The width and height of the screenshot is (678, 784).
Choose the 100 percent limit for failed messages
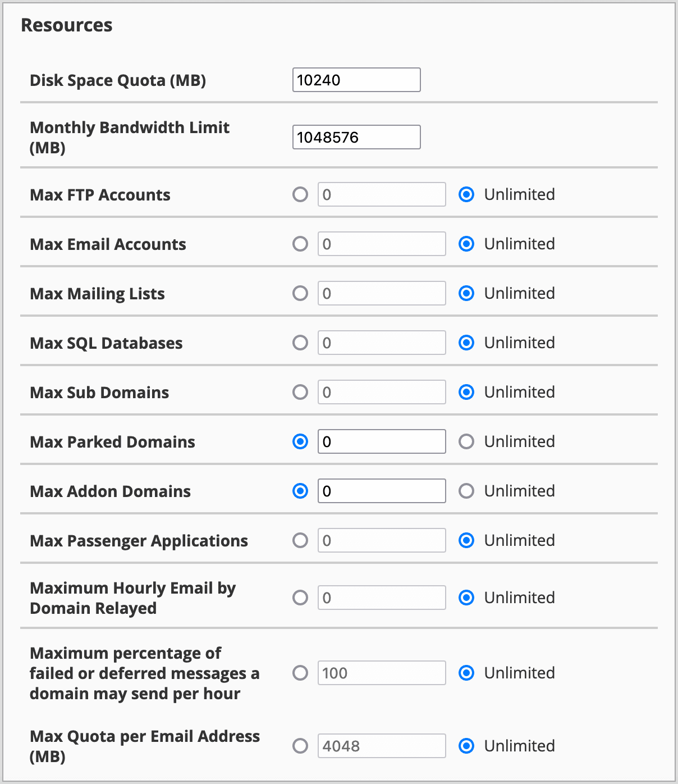[x=300, y=673]
